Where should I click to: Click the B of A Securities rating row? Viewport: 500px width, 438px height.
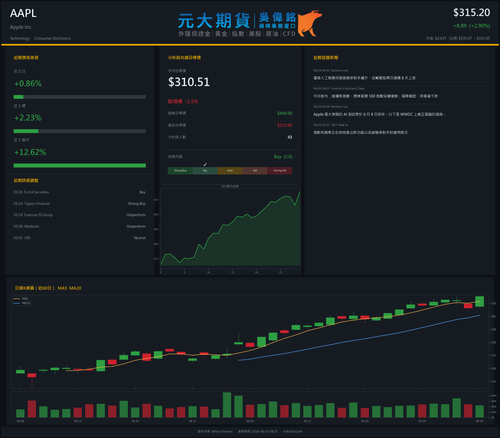[x=79, y=192]
